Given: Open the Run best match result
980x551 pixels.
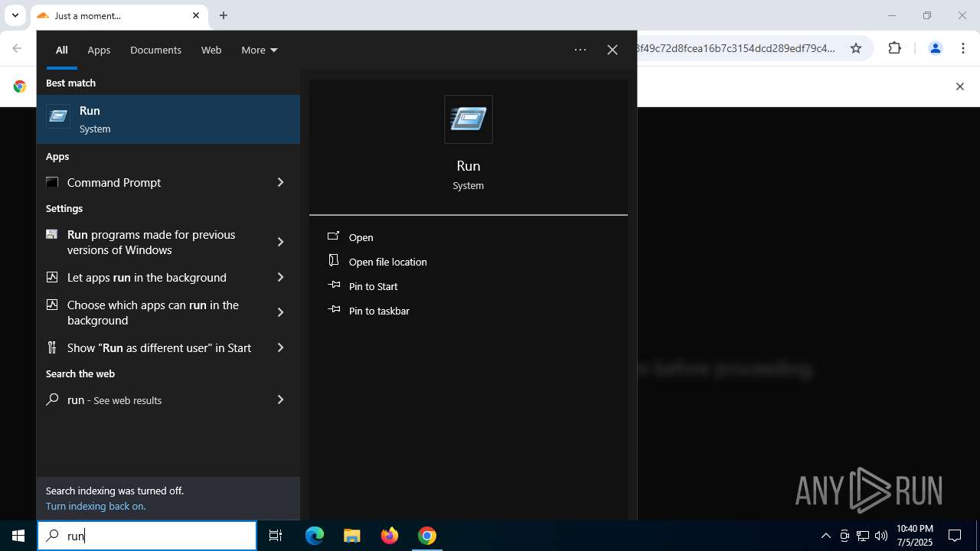Looking at the screenshot, I should (168, 119).
